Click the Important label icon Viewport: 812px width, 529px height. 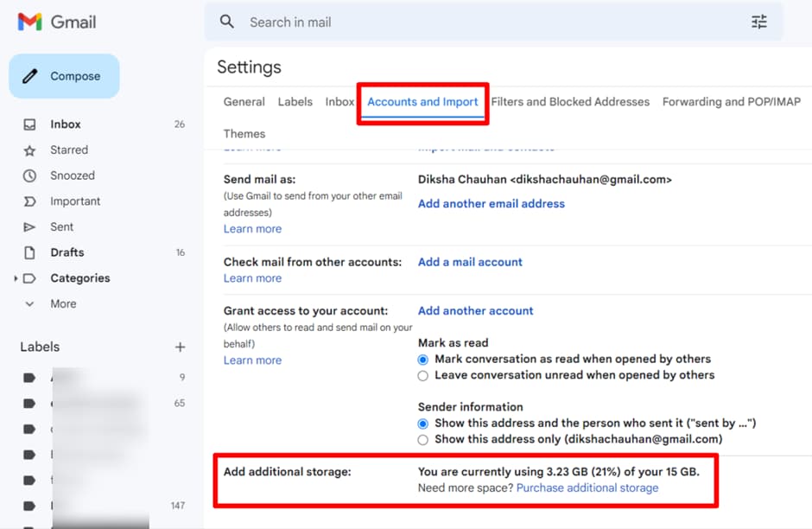[x=29, y=201]
